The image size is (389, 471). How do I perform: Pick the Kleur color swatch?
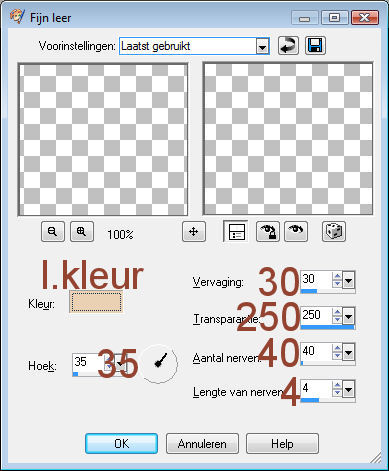click(x=96, y=302)
